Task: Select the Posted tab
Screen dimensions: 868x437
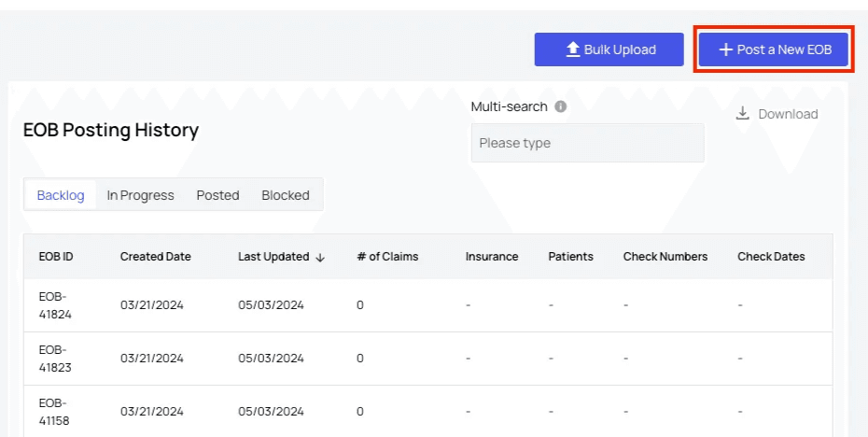Action: tap(217, 195)
